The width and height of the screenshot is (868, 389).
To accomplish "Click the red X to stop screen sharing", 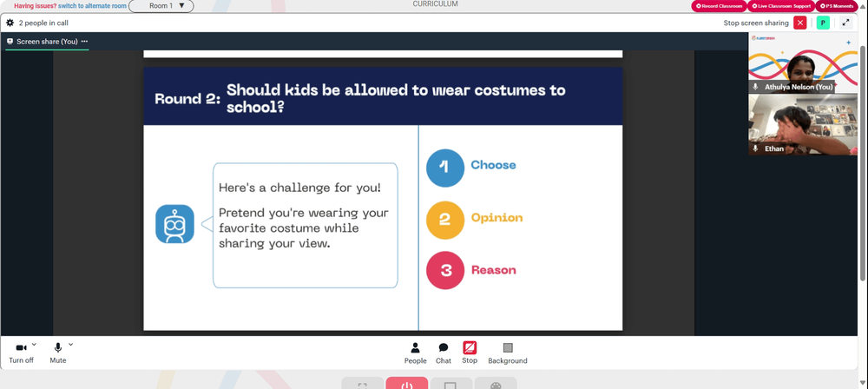I will 800,23.
